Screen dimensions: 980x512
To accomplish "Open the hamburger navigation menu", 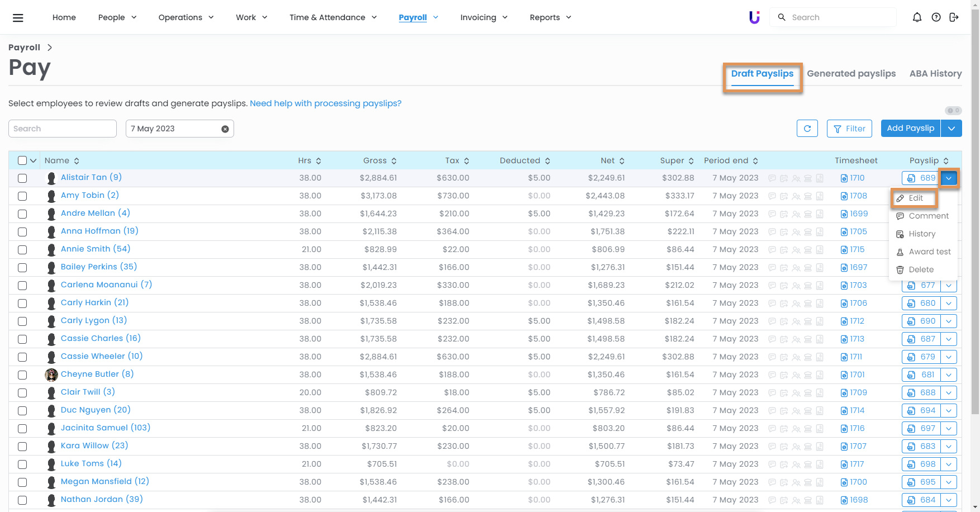I will [18, 18].
